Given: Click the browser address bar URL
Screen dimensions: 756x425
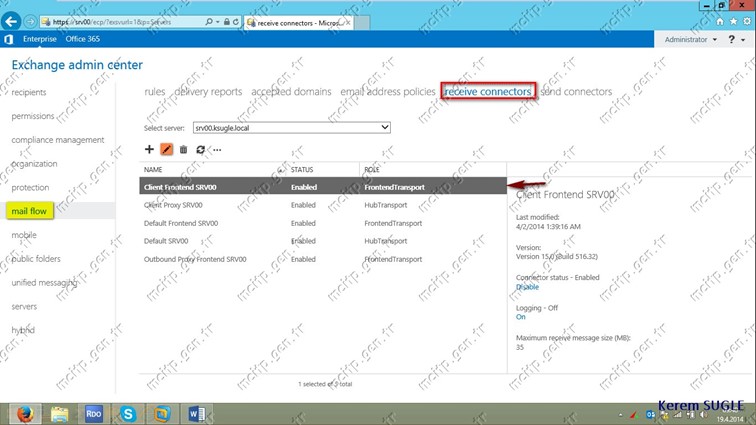Looking at the screenshot, I should coord(111,22).
